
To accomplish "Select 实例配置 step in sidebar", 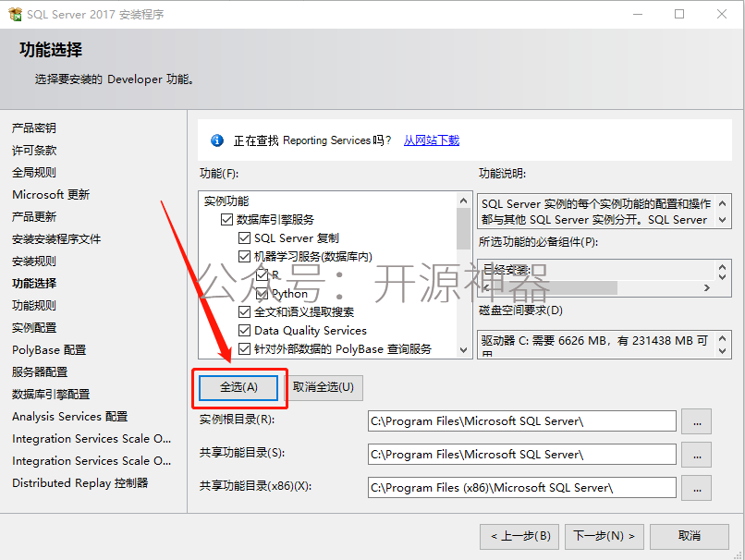I will pos(34,328).
